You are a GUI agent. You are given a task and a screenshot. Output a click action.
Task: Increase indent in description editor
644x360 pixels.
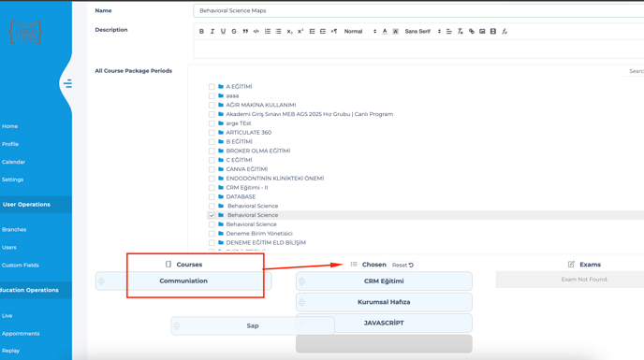[323, 31]
